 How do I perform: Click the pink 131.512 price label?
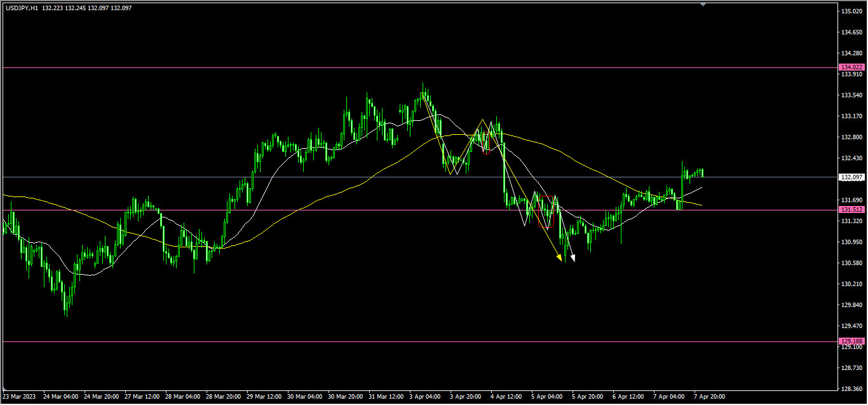(x=851, y=210)
